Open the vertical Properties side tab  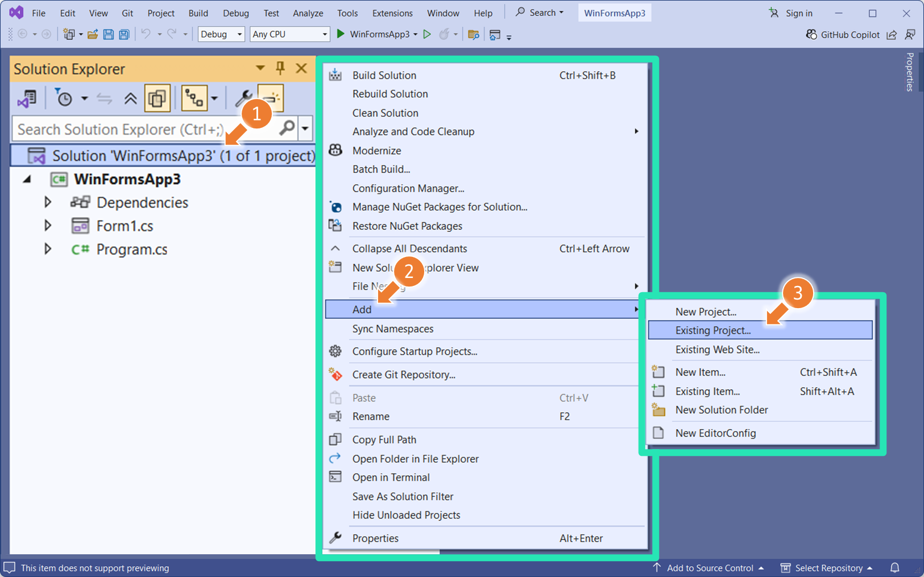(910, 72)
